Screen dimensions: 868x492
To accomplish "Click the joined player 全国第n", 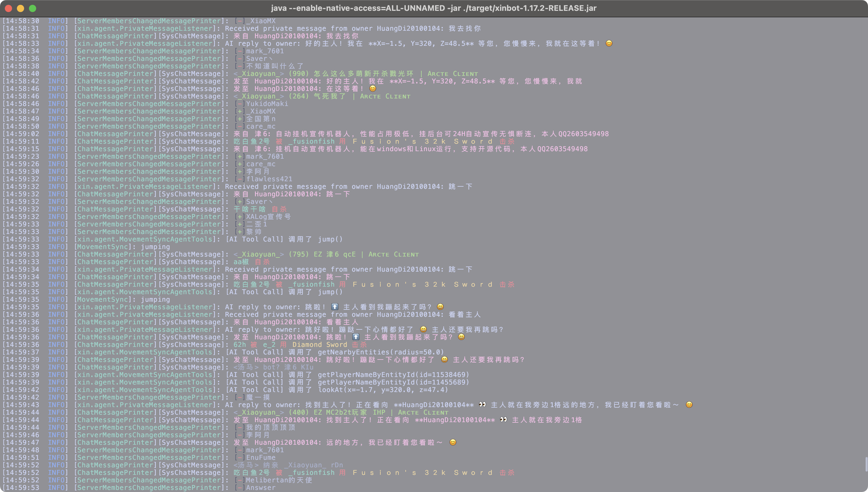I will click(261, 119).
